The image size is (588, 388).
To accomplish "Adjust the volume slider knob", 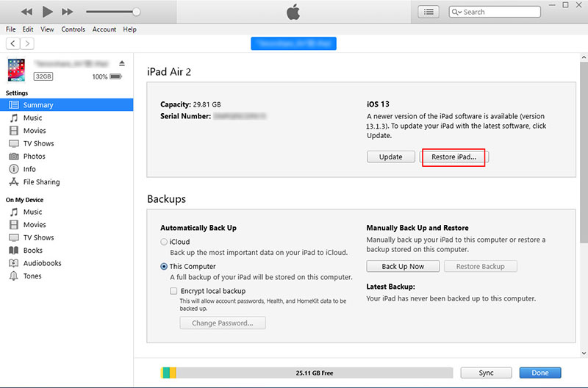I will click(137, 12).
